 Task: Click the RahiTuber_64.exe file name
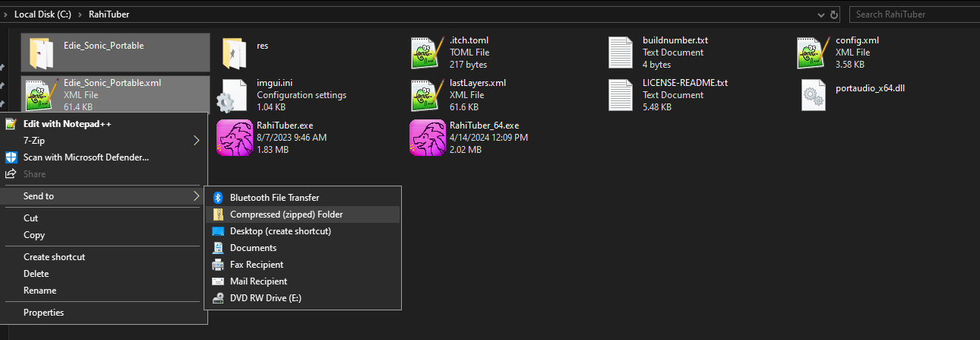(485, 126)
